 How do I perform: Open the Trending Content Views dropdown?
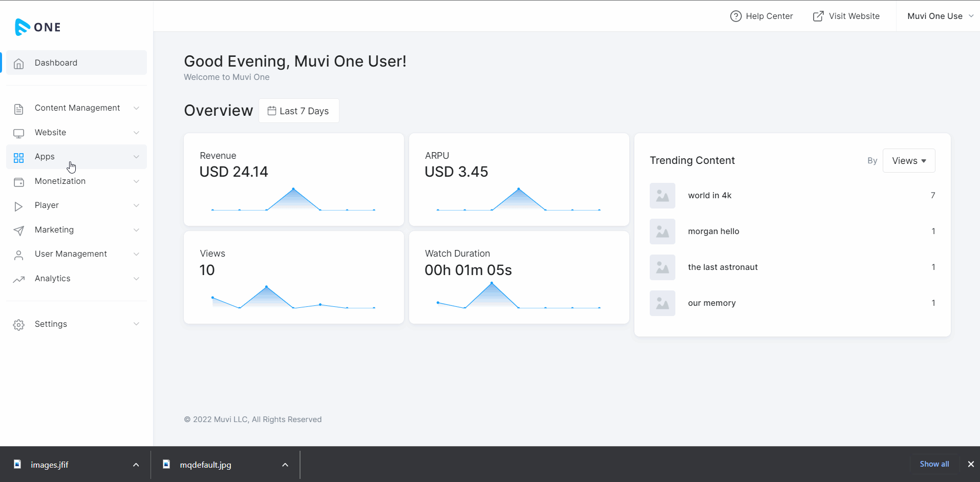pyautogui.click(x=909, y=161)
